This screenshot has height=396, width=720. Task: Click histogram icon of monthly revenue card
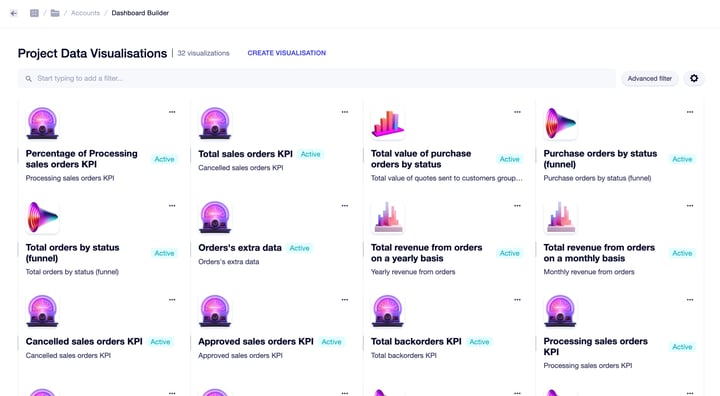point(560,217)
